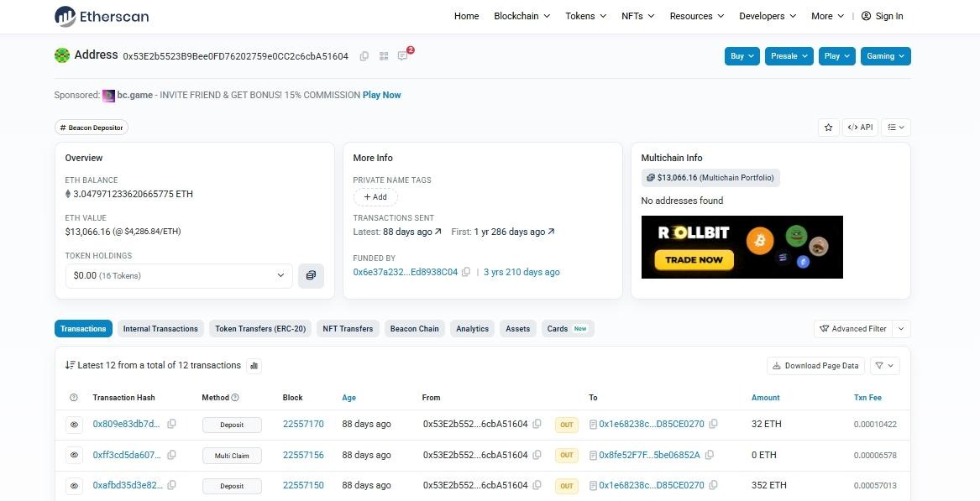Expand the transactions filter dropdown
The image size is (980, 501).
coord(883,365)
